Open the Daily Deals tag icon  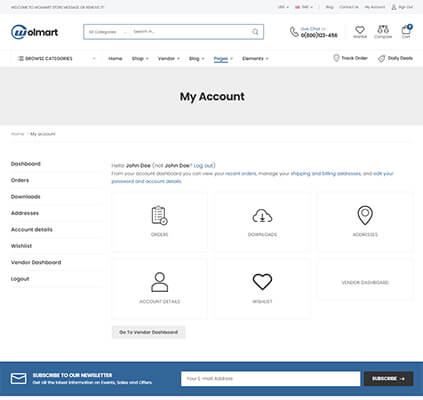coord(381,58)
